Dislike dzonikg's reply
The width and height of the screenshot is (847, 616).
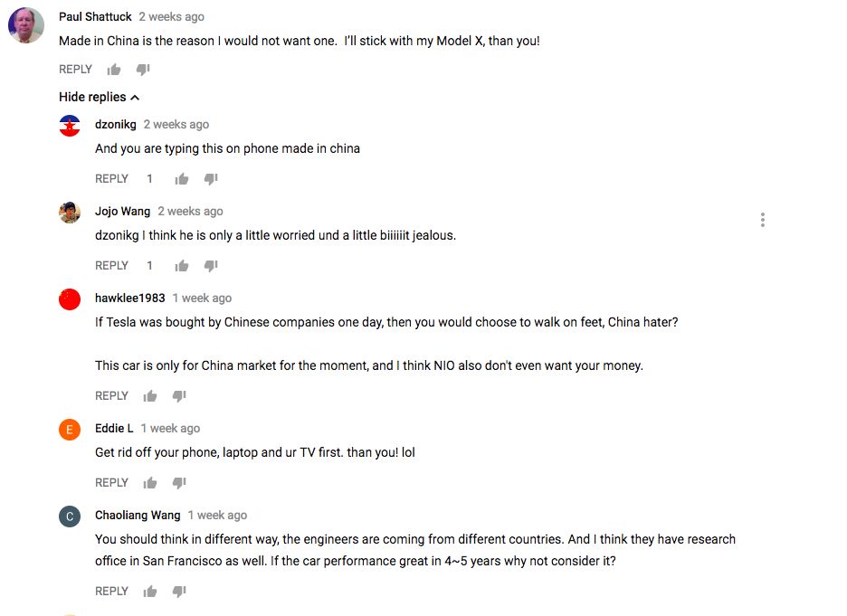coord(211,179)
